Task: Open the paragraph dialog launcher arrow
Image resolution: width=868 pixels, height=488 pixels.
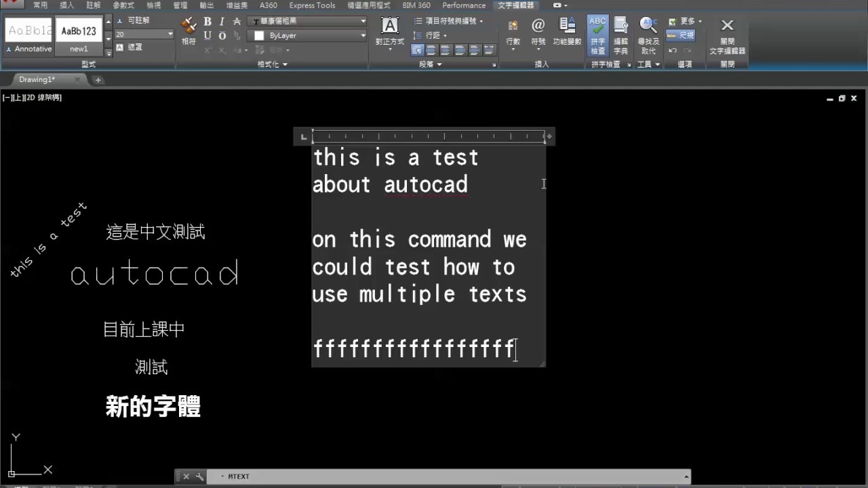Action: [494, 65]
